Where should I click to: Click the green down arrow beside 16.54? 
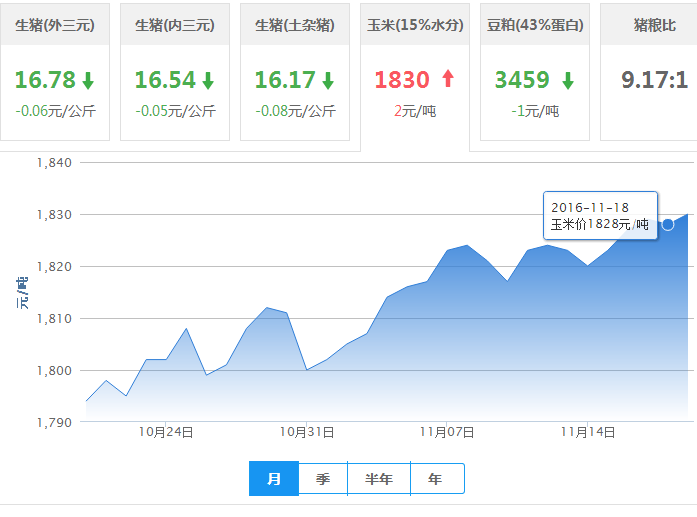[208, 80]
